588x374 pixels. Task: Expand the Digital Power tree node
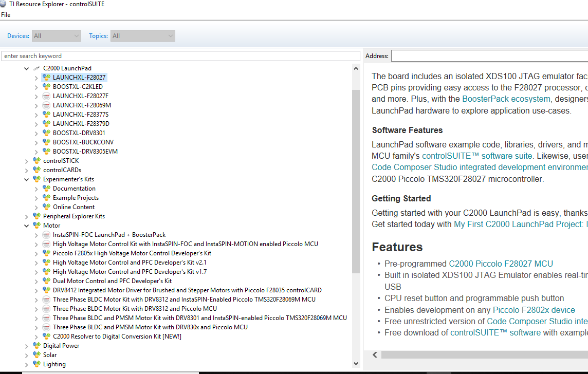(26, 346)
